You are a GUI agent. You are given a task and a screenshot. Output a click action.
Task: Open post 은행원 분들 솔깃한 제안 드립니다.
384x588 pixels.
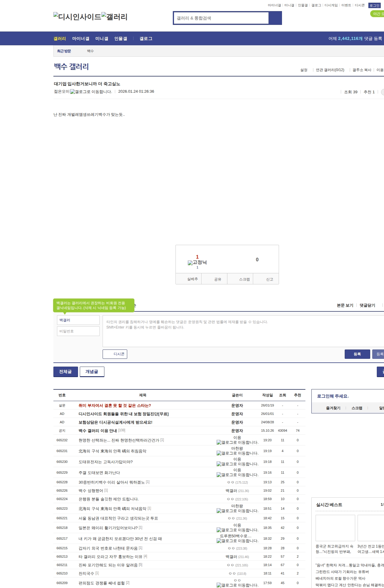109,499
